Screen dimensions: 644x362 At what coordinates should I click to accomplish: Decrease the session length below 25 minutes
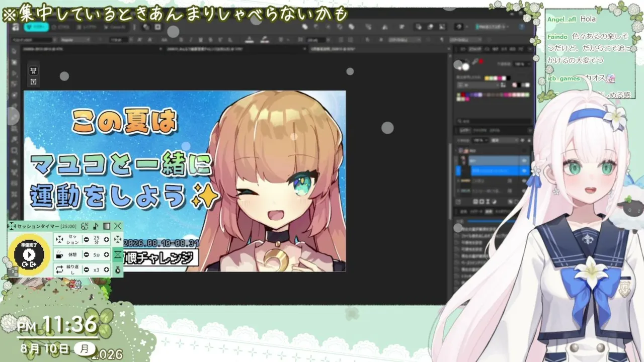point(87,239)
